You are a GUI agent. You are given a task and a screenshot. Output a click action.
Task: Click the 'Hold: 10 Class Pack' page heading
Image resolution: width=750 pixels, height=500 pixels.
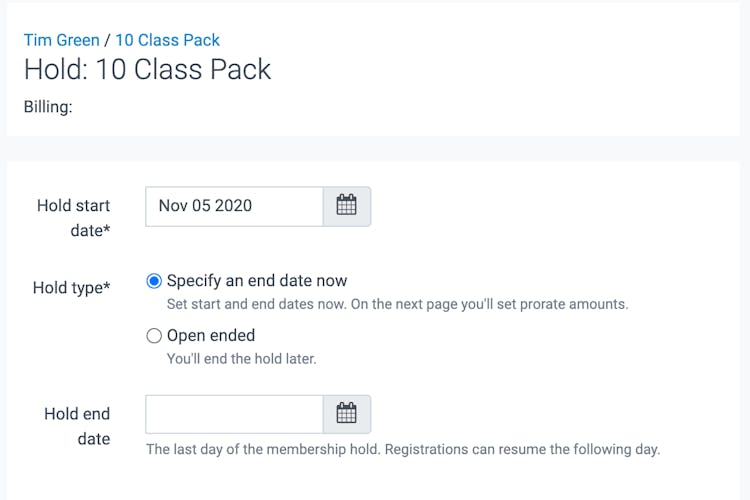pyautogui.click(x=147, y=70)
